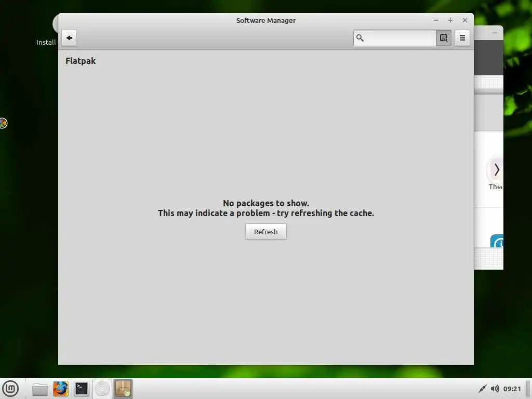532x399 pixels.
Task: Click the Flatpak heading
Action: 81,61
